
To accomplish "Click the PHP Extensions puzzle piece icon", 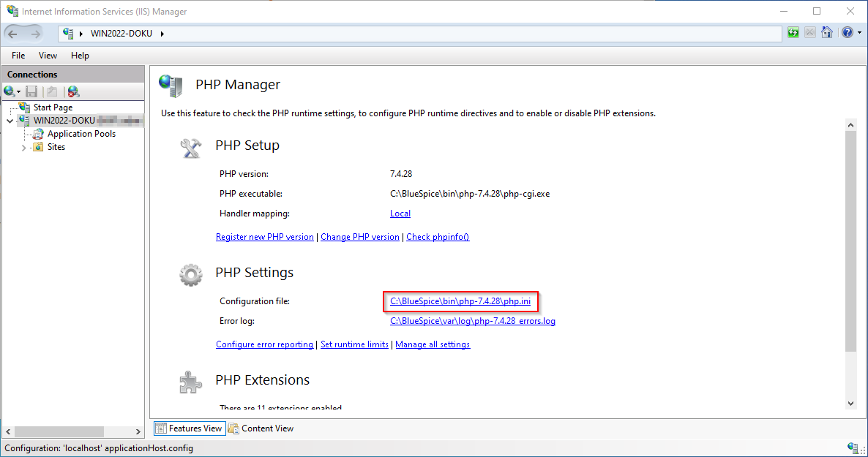I will [190, 382].
